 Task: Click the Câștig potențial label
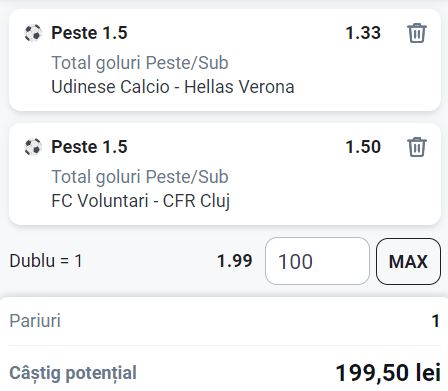[x=73, y=373]
